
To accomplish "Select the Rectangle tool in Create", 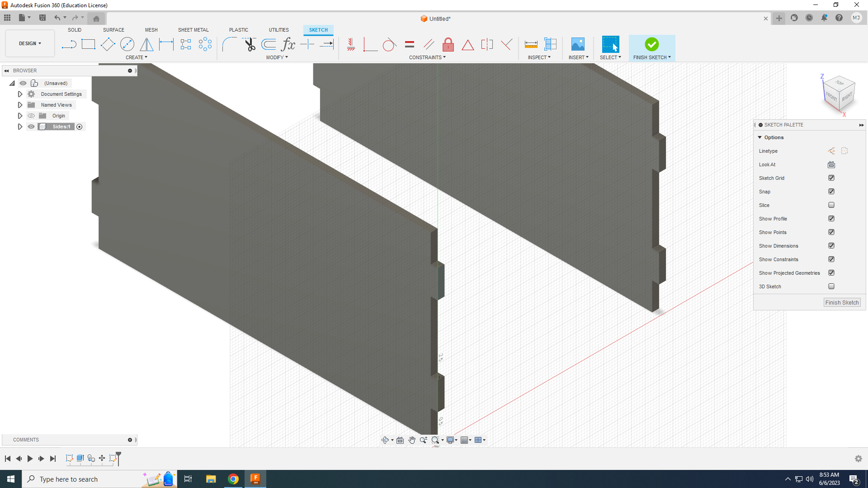I will pyautogui.click(x=88, y=44).
